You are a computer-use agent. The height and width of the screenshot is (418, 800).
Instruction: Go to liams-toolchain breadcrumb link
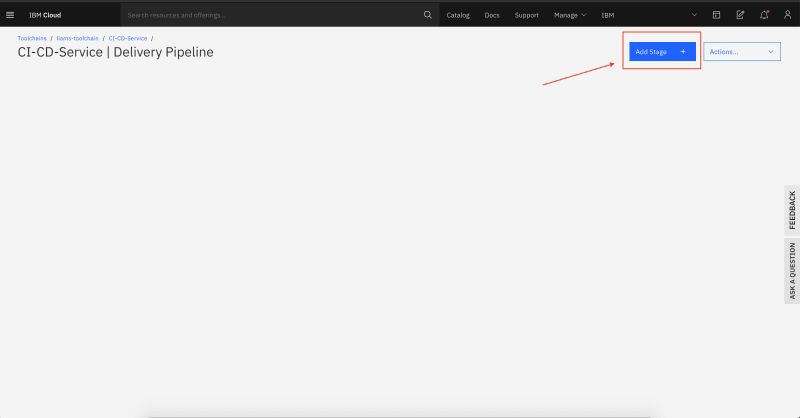pos(78,38)
